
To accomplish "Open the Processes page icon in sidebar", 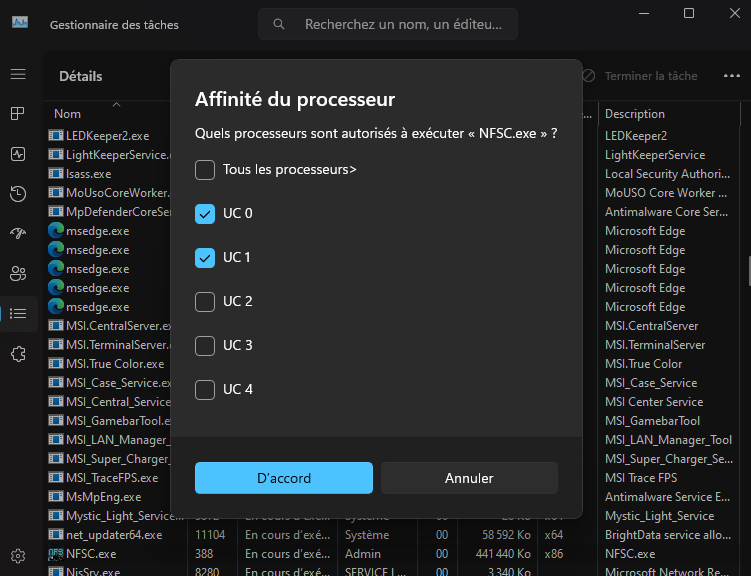I will click(18, 114).
